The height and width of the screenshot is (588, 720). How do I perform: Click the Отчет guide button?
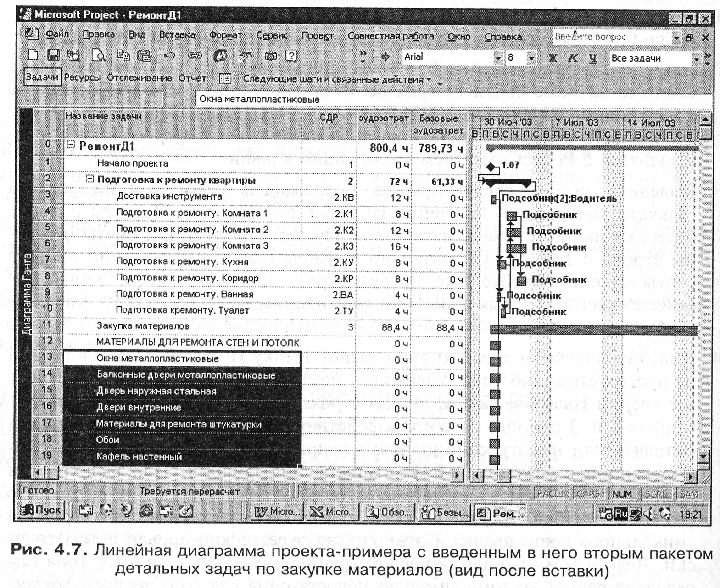tap(192, 78)
